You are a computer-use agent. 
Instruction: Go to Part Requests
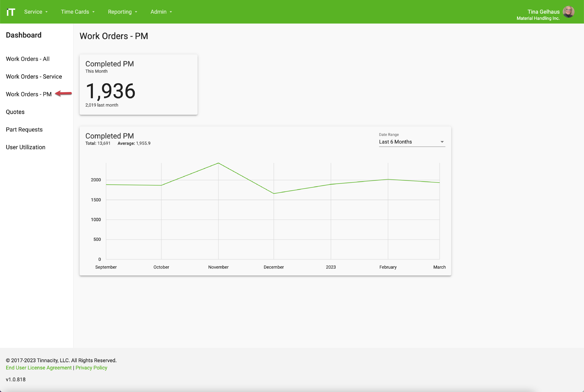tap(24, 130)
